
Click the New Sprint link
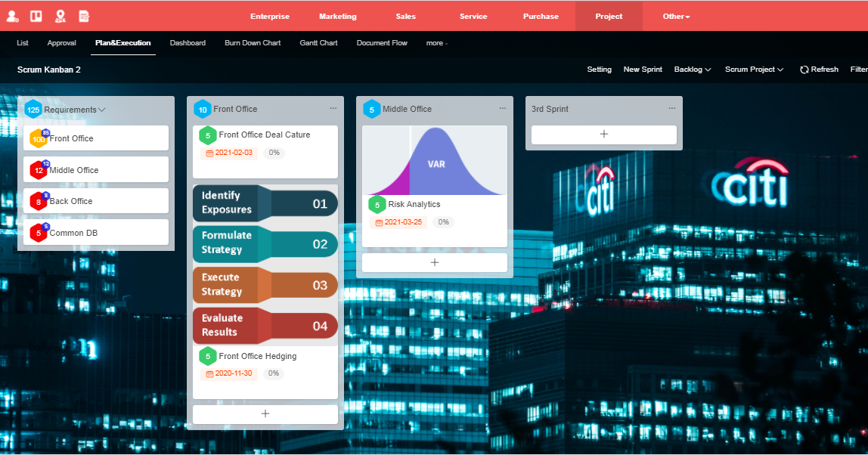[x=643, y=70]
